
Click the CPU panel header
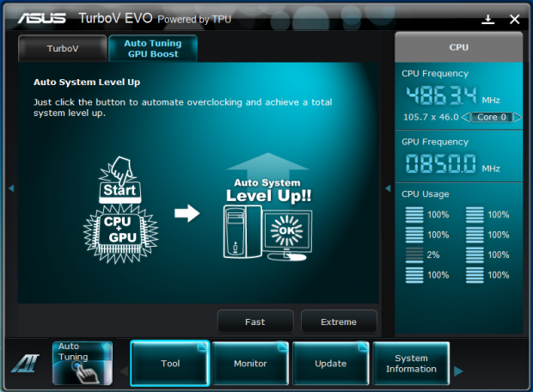pos(458,47)
